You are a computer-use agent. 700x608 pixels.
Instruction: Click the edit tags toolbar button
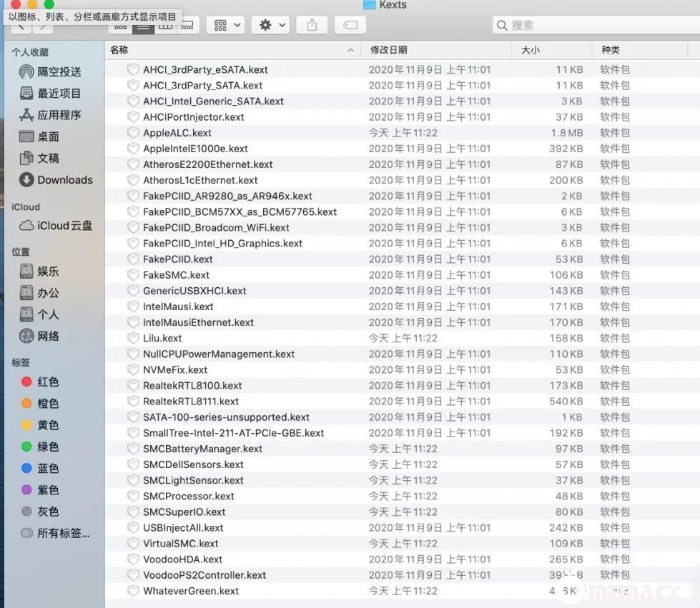coord(350,25)
